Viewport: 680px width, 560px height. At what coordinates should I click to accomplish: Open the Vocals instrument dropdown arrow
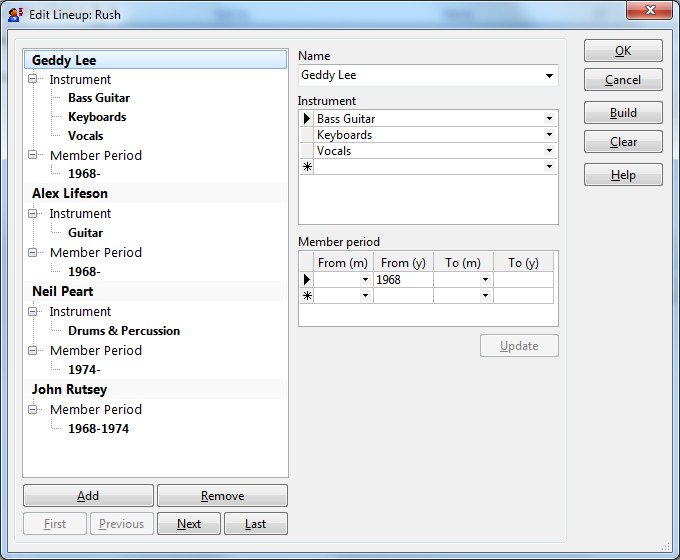pos(549,151)
